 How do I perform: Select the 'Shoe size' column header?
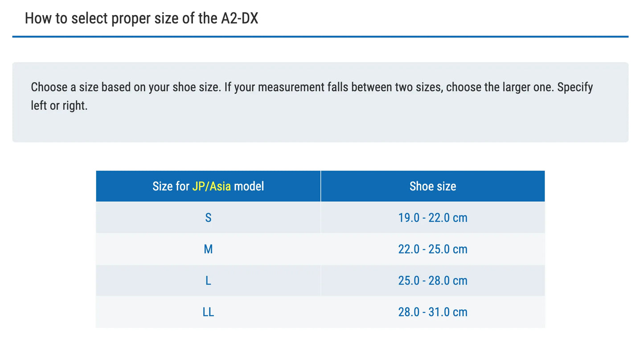tap(433, 186)
